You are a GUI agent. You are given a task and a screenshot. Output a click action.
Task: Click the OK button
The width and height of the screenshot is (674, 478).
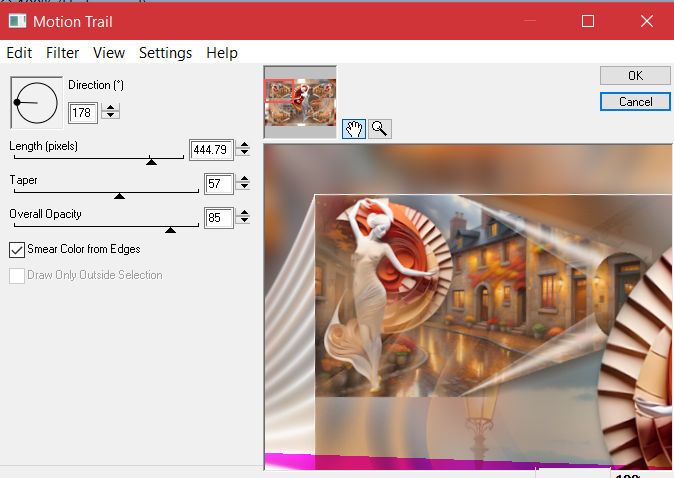(635, 76)
